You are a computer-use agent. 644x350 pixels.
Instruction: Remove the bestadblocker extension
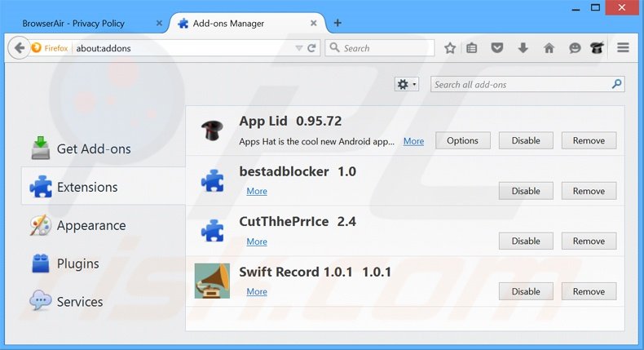(x=589, y=191)
